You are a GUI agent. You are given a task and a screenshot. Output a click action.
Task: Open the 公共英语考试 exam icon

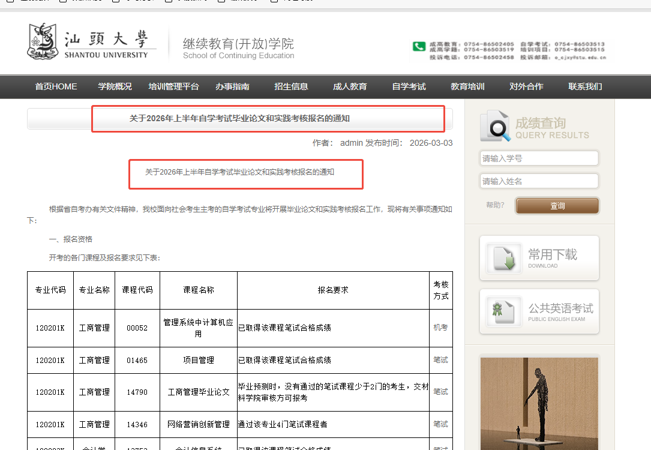498,311
